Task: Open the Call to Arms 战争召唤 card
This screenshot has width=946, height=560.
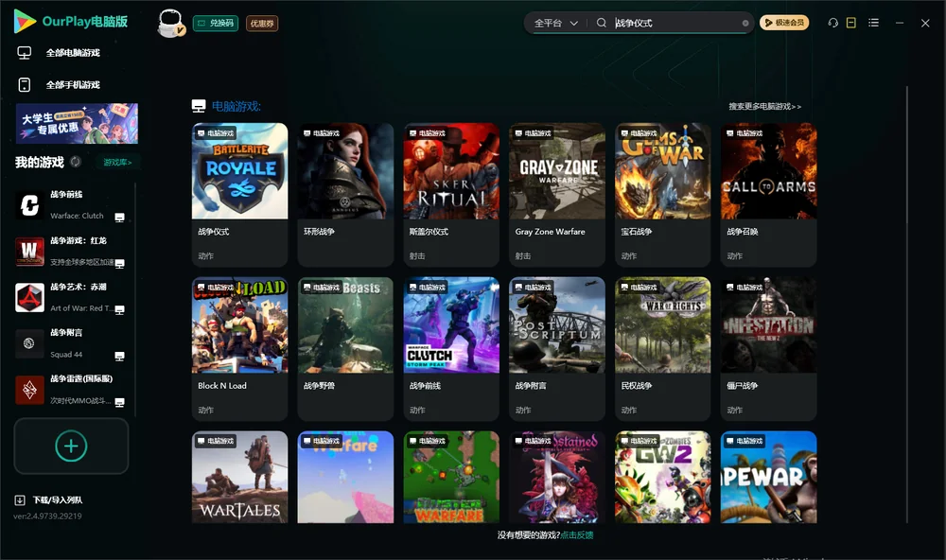Action: (768, 194)
